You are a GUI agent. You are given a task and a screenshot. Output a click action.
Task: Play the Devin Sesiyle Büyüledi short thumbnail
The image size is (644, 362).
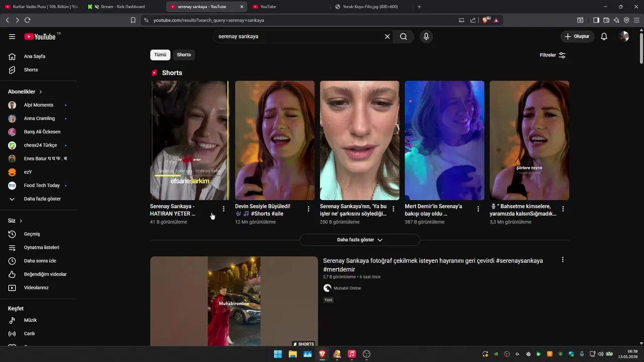[x=275, y=140]
